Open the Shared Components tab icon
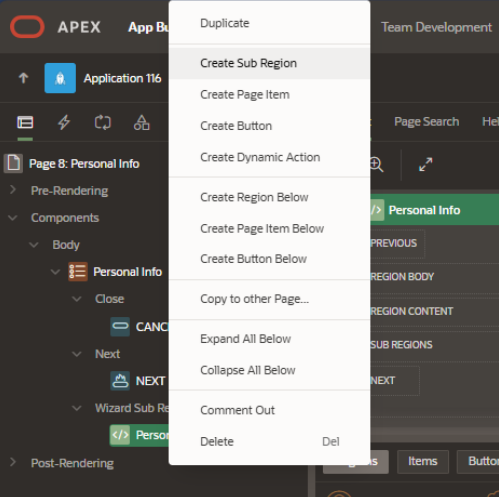 (x=141, y=122)
